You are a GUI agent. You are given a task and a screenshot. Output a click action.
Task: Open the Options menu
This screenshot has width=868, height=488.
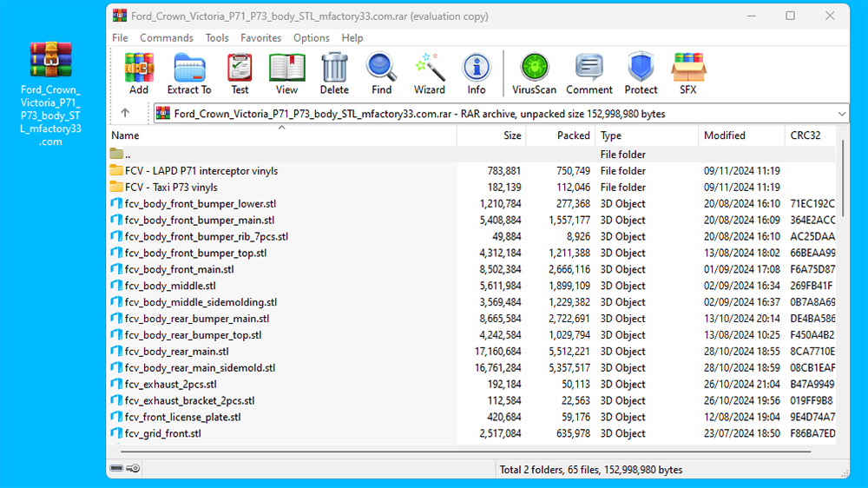coord(311,37)
